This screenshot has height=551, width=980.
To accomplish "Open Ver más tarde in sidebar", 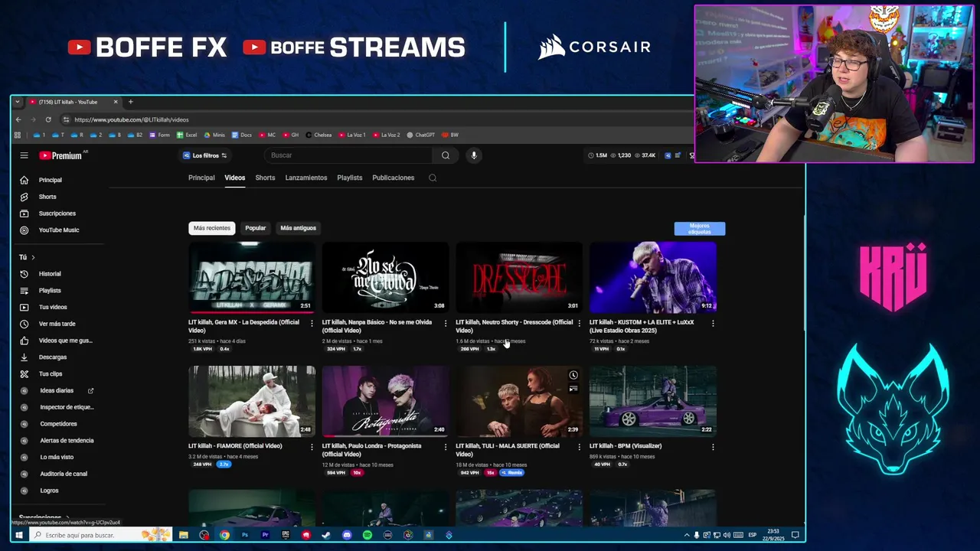I will point(57,324).
